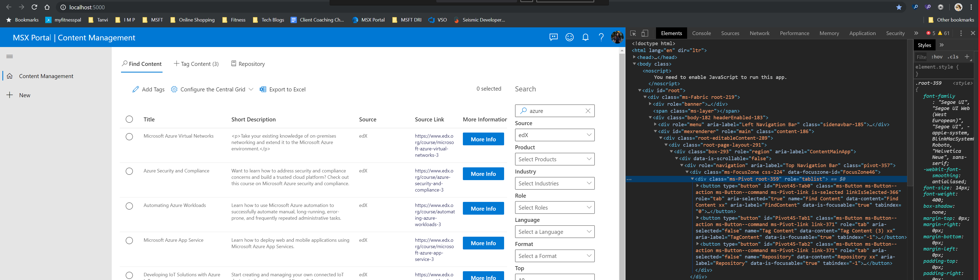This screenshot has width=980, height=280.
Task: Open the azure-security-and-compliance-3 source link
Action: pos(434,180)
